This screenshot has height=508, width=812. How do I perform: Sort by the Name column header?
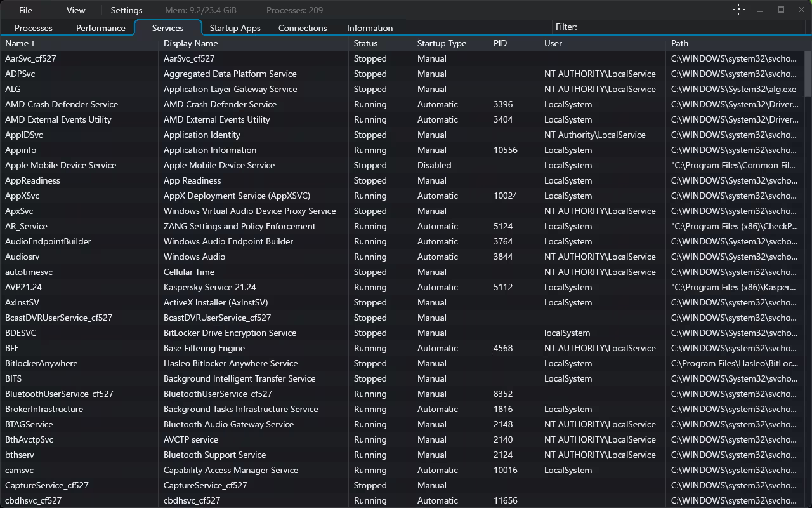(79, 43)
